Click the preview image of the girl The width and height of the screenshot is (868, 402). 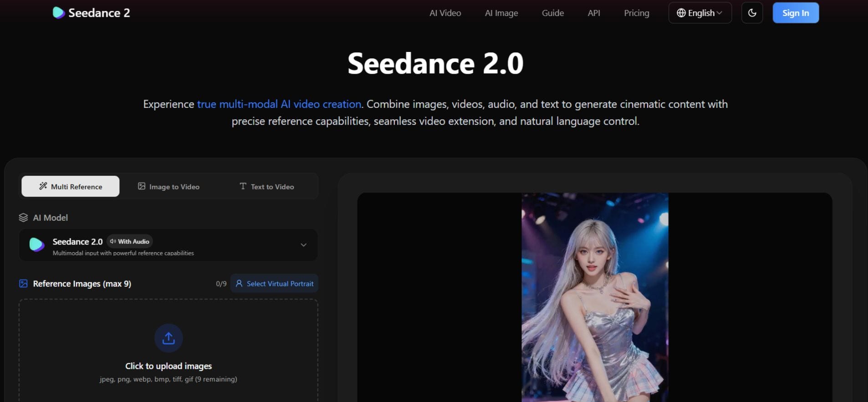595,297
